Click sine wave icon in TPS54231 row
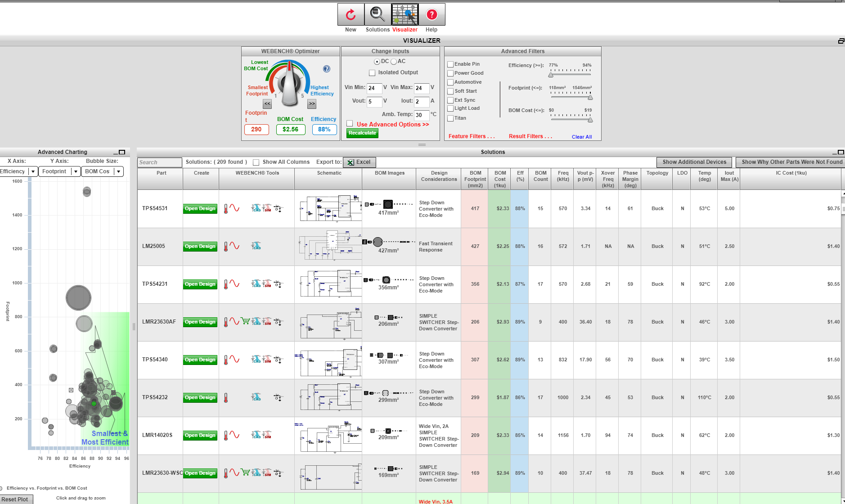 pyautogui.click(x=234, y=283)
